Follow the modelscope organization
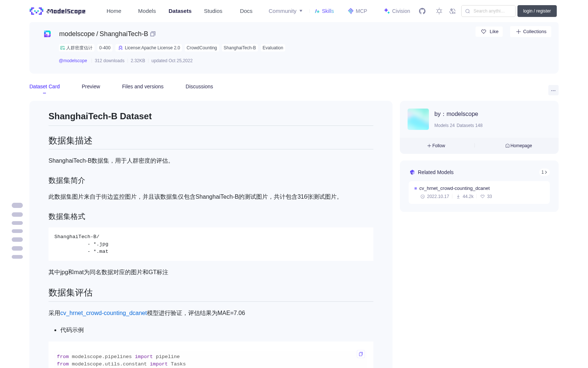This screenshot has width=588, height=368. (x=436, y=146)
